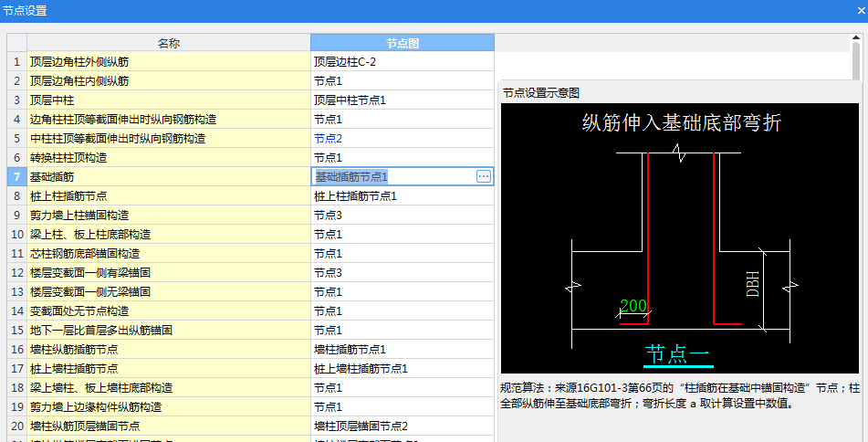
Task: Select the row 顶层边角柱外侧纵筋
Action: click(169, 61)
